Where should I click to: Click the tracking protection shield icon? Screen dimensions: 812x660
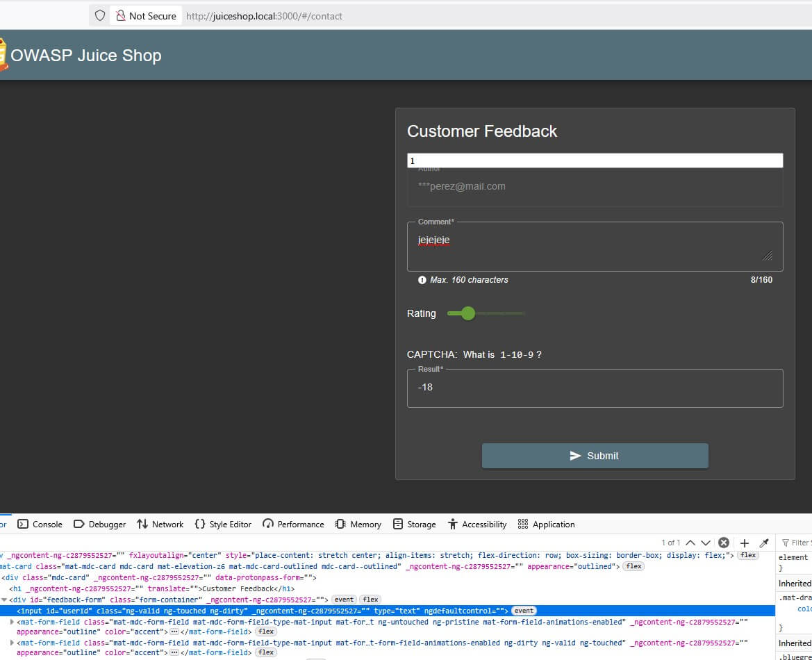pos(100,15)
